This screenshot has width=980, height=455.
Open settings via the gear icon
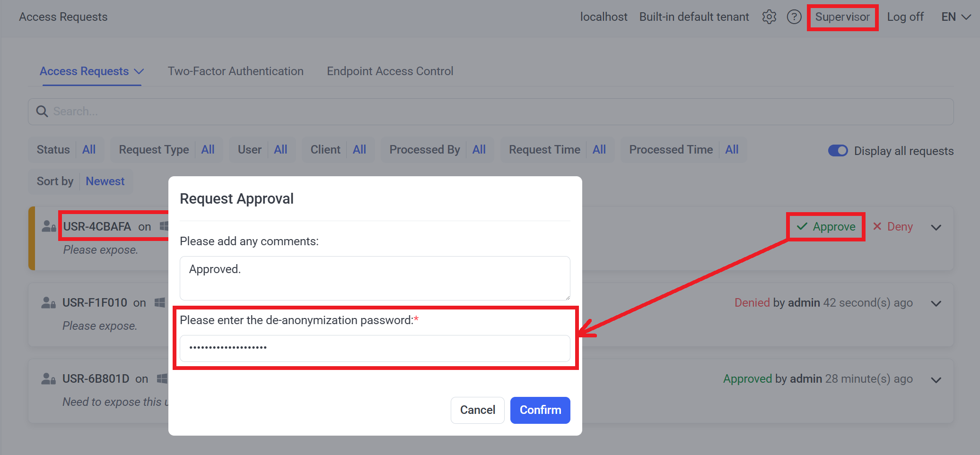coord(769,17)
